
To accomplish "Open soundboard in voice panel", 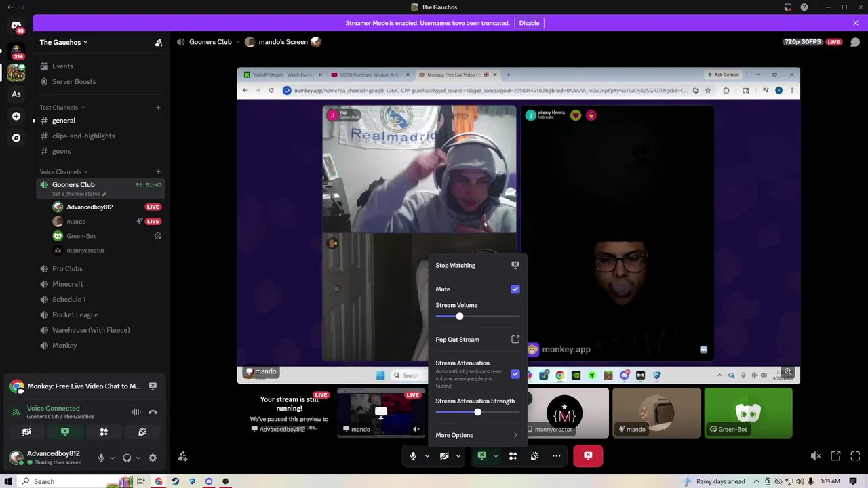I will (142, 432).
